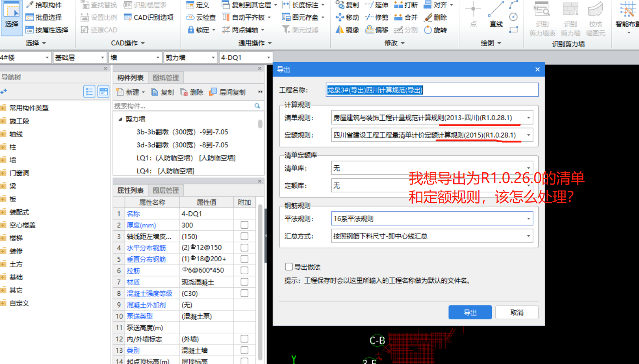This screenshot has width=639, height=364.
Task: Click the 删除 delete tool in ribbon
Action: (435, 17)
